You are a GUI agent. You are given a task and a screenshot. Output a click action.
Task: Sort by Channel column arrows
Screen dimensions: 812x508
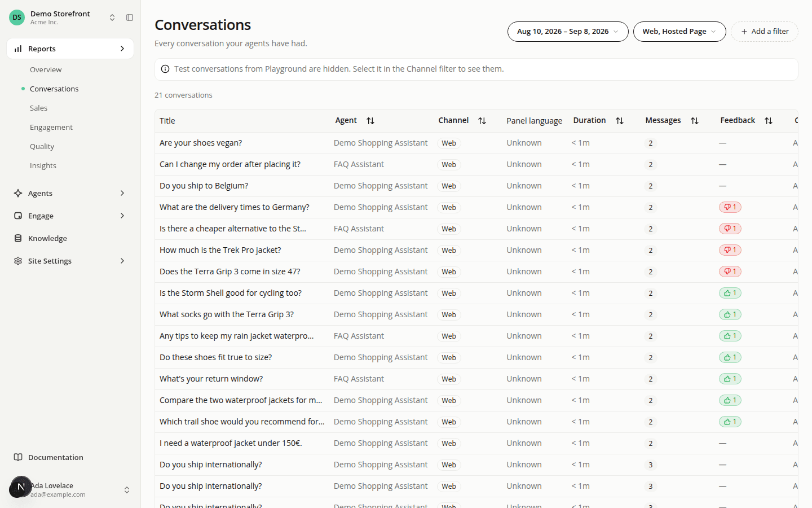pyautogui.click(x=482, y=121)
